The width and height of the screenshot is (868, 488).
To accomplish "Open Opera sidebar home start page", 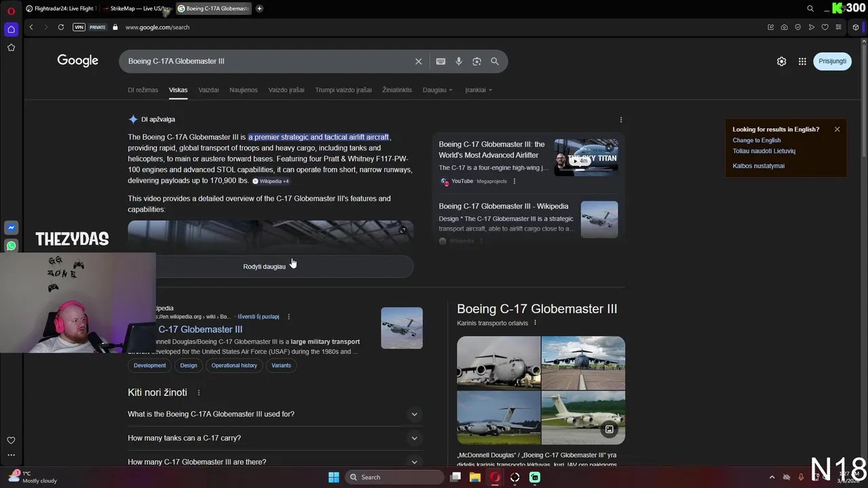I will [11, 29].
